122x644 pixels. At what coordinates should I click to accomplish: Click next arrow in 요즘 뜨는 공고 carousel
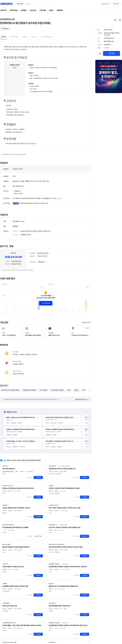88,432
